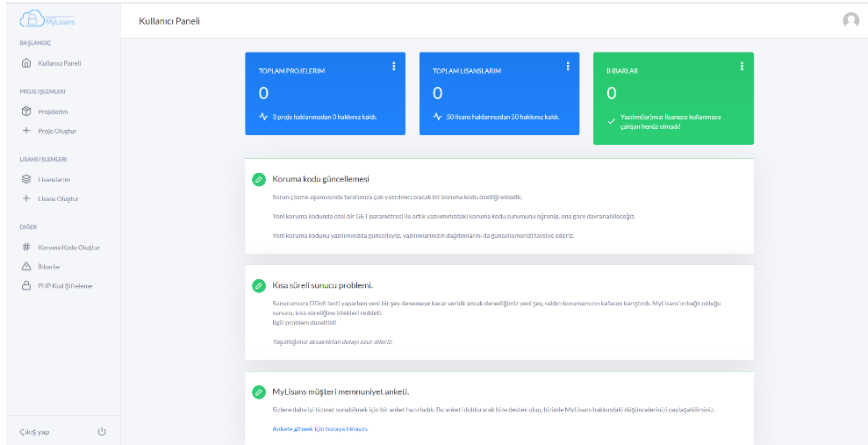The height and width of the screenshot is (445, 868).
Task: Go to Kullanıcı Paneli in the sidebar
Action: [x=60, y=63]
